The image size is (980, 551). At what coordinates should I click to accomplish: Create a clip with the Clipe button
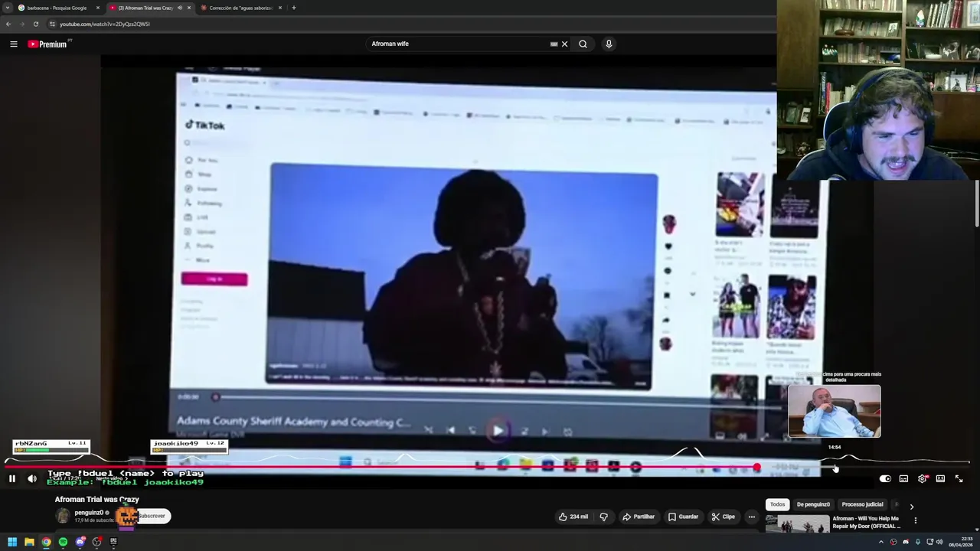point(723,517)
